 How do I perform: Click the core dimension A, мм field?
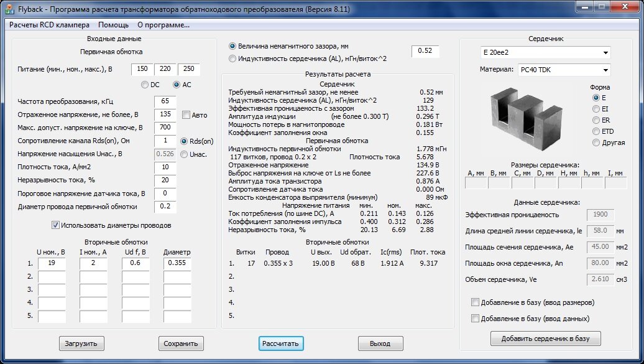(x=476, y=183)
